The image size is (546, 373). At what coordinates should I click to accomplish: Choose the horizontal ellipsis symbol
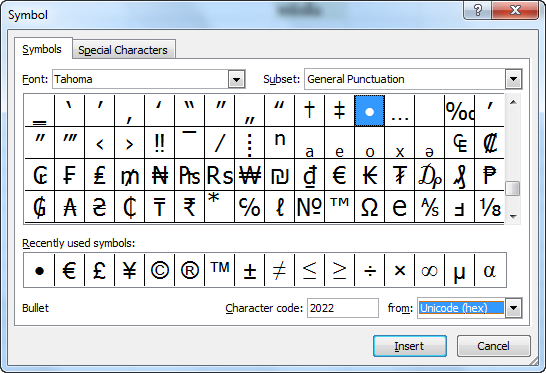click(x=399, y=110)
